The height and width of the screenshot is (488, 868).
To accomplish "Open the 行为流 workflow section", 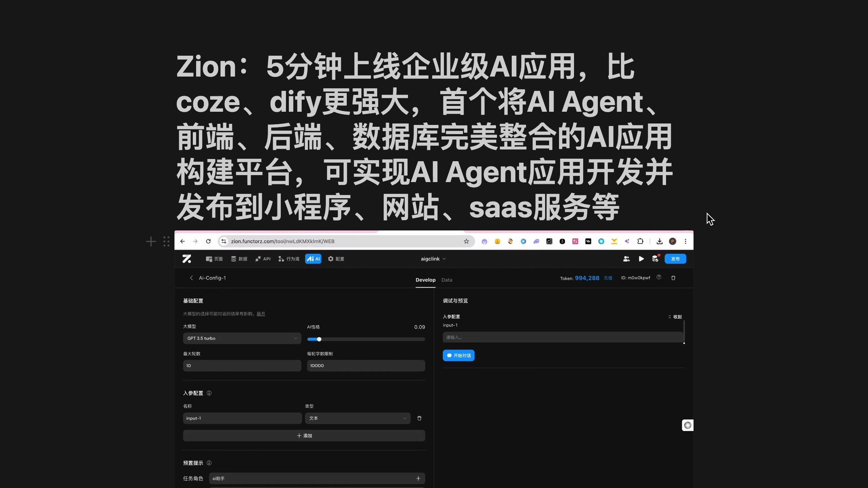I will [289, 259].
